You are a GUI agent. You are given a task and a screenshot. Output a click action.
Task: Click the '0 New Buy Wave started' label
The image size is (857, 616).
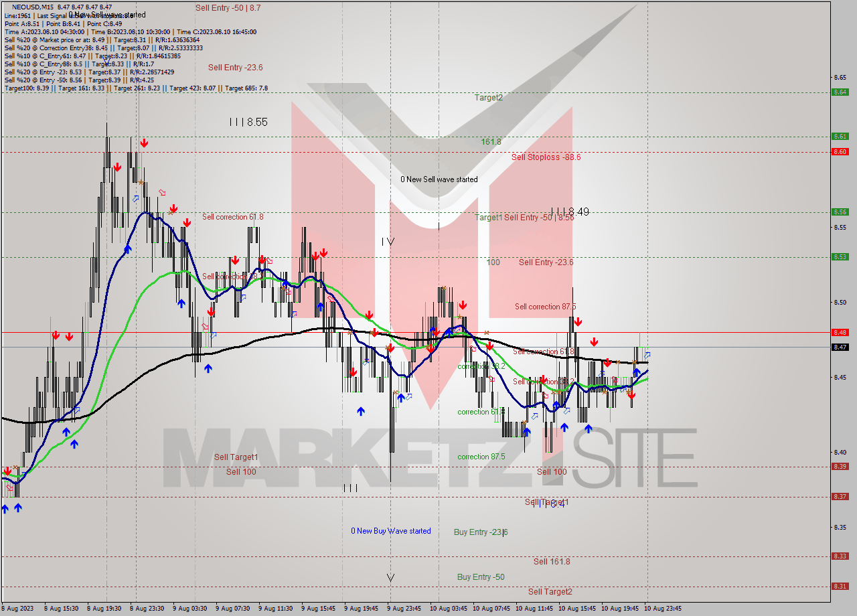pos(391,531)
